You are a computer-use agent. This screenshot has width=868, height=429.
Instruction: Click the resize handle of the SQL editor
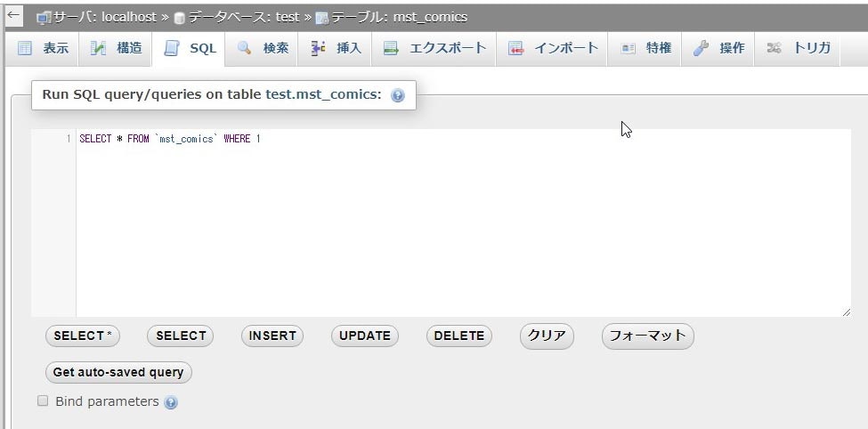pos(847,312)
